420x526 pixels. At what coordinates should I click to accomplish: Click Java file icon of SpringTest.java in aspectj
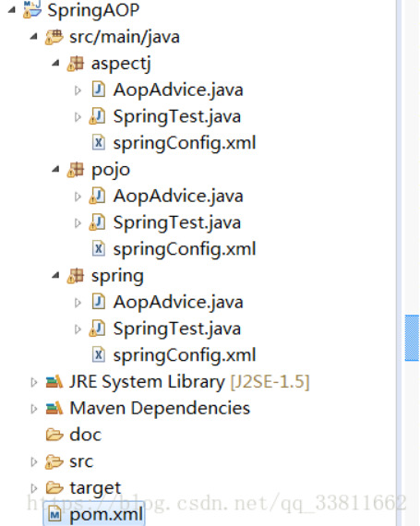coord(97,116)
